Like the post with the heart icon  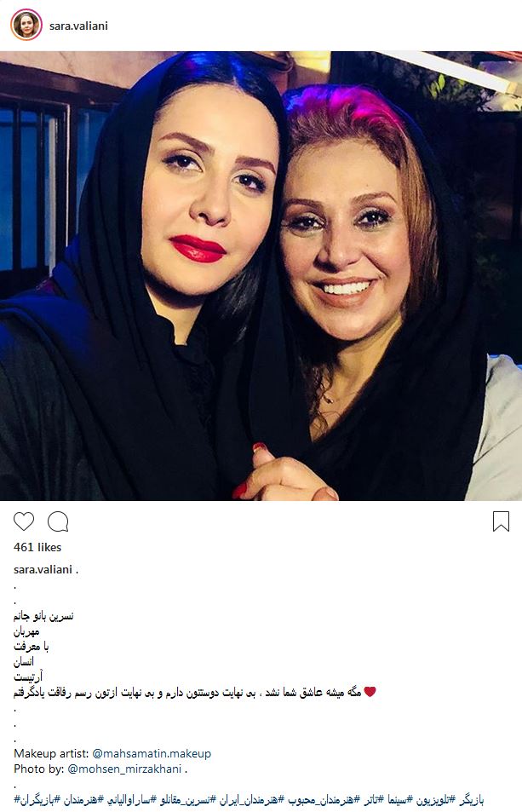click(24, 521)
